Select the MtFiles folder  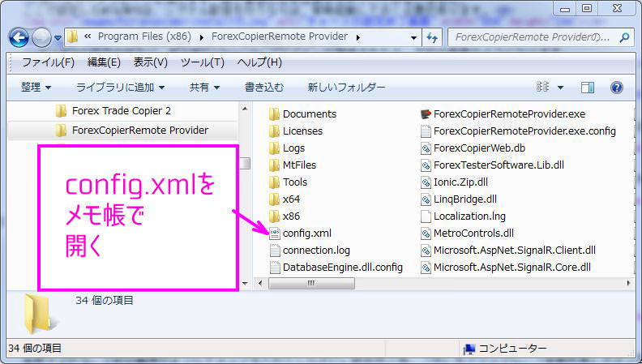pos(293,165)
